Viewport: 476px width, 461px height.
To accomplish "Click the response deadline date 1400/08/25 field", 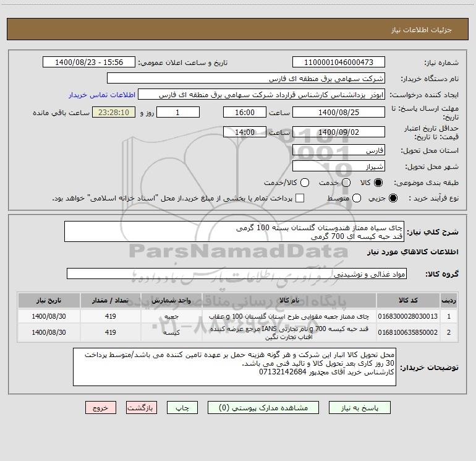I will click(339, 112).
